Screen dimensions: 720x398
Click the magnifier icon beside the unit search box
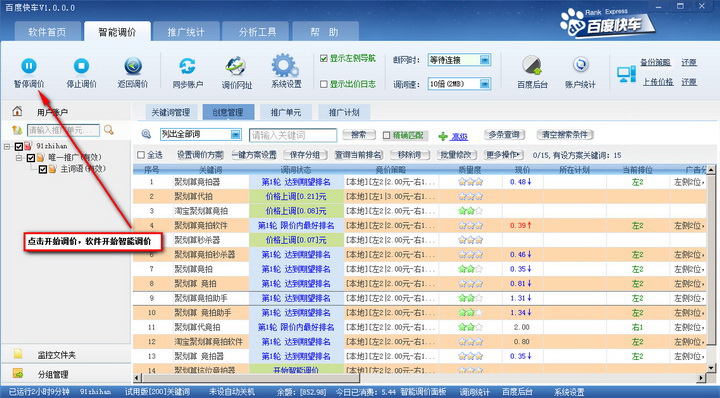coord(108,130)
